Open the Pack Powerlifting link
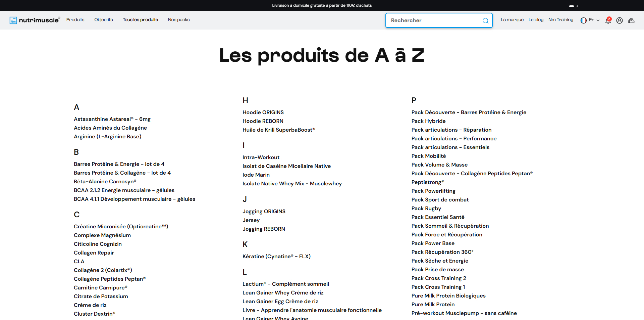 click(433, 191)
